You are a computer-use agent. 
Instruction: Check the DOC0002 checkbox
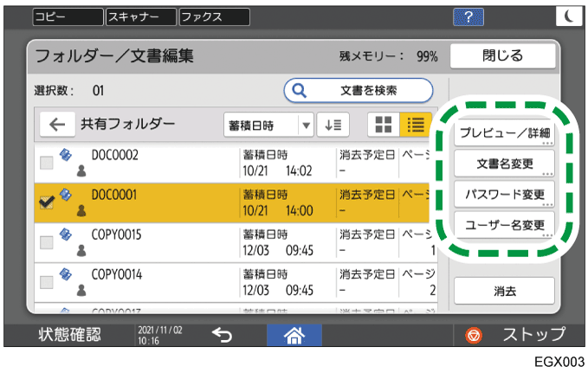pyautogui.click(x=47, y=163)
